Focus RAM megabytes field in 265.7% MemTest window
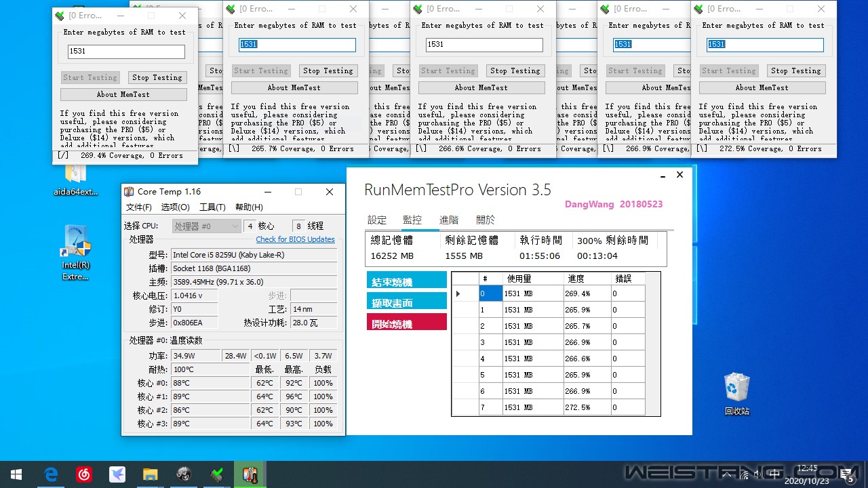Viewport: 868px width, 488px height. (297, 45)
